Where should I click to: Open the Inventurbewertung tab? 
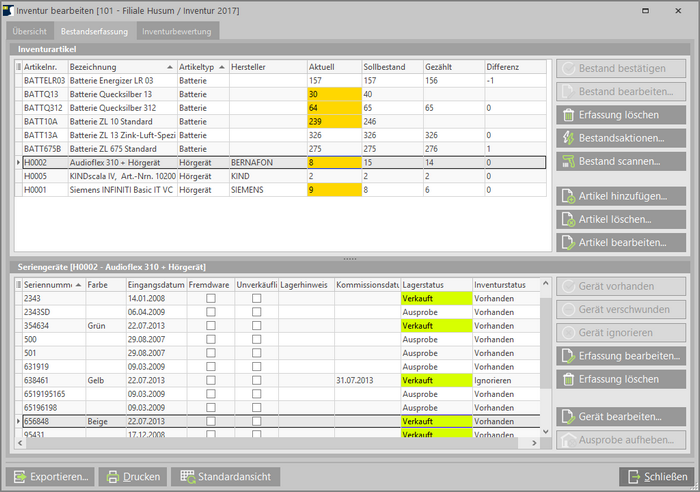point(175,32)
